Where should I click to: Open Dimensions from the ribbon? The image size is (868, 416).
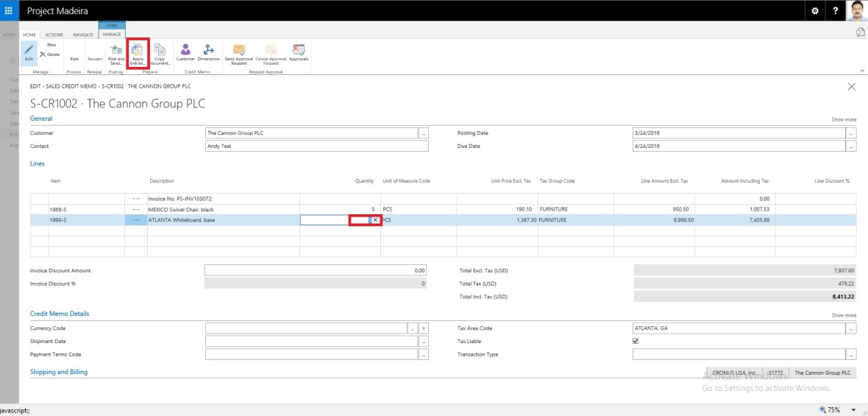(208, 51)
